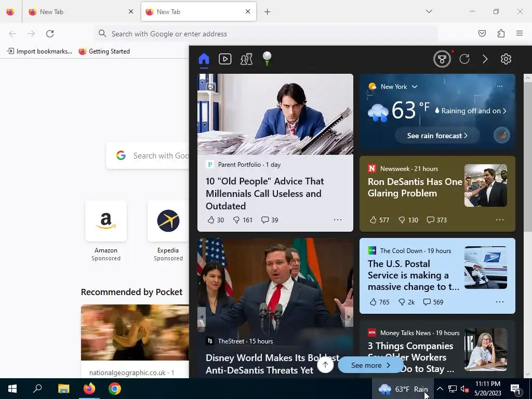
Task: Click widgets panel vertical scrollbar
Action: click(528, 156)
